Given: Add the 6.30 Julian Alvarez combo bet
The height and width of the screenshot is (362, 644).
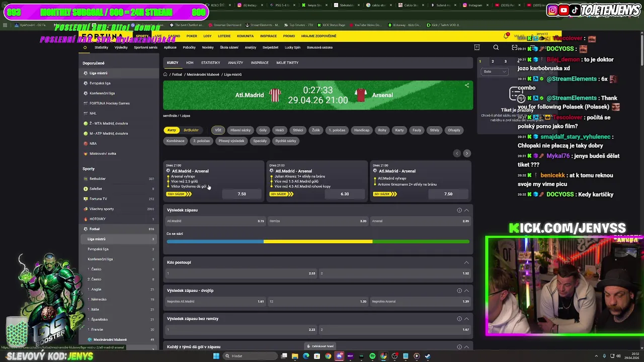Looking at the screenshot, I should (345, 194).
